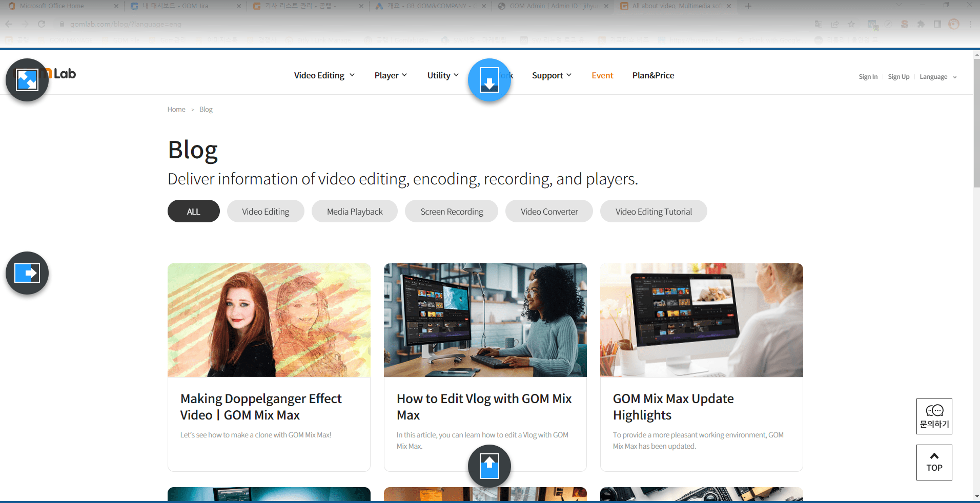Open the Language selector dropdown
Image resolution: width=980 pixels, height=503 pixels.
click(938, 77)
